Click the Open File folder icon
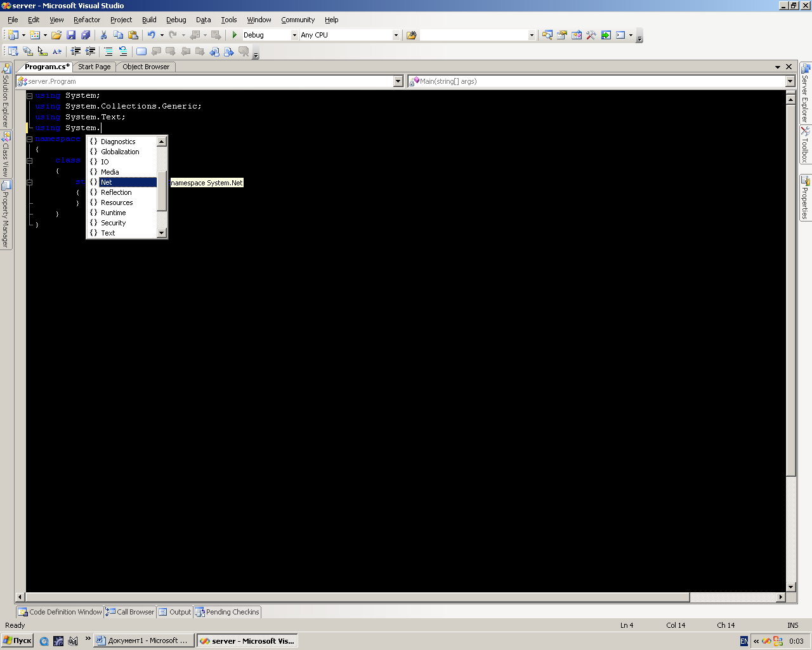The height and width of the screenshot is (650, 812). 56,35
